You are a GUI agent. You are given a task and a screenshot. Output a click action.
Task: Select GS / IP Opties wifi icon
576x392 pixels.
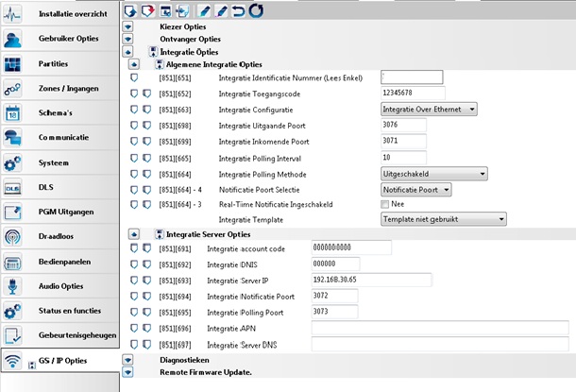point(12,361)
